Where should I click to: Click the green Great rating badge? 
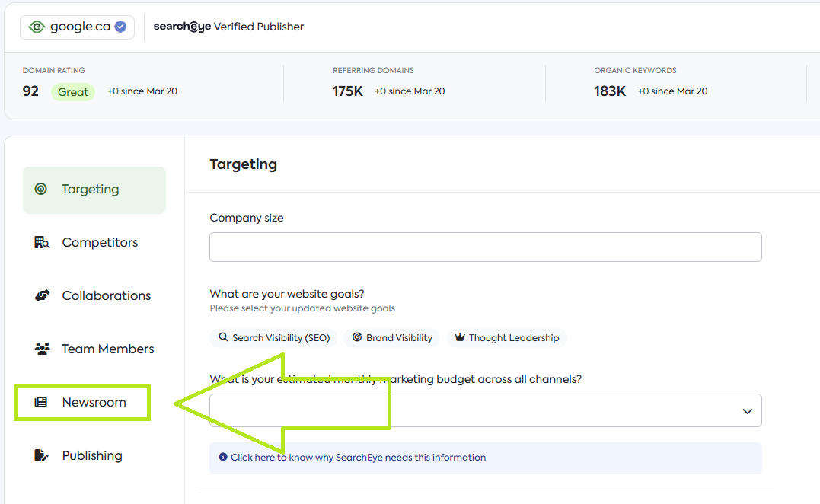[73, 92]
